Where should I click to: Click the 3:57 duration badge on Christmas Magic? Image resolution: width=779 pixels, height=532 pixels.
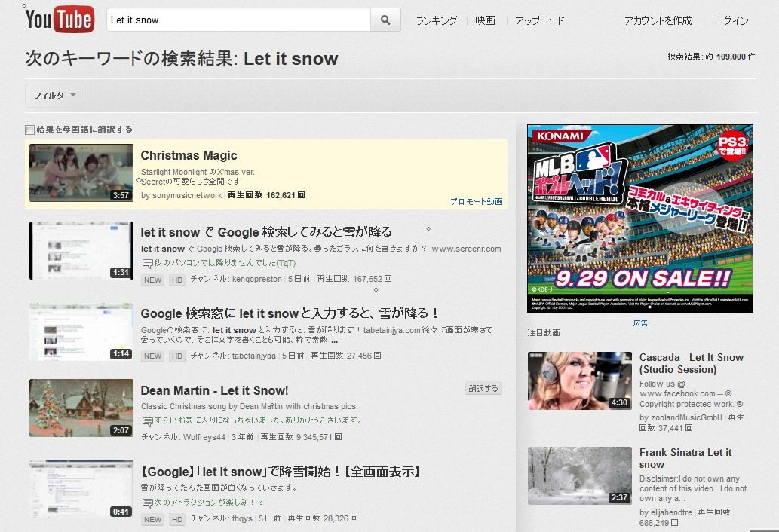(x=121, y=195)
